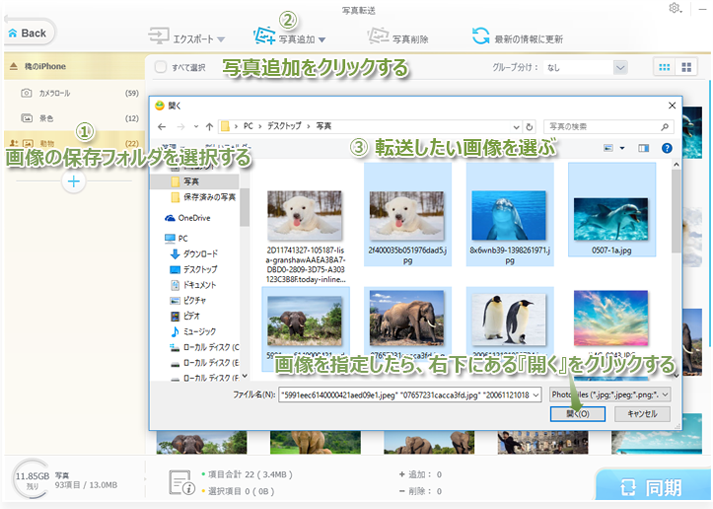713x509 pixels.
Task: Select 保存済みの写真 folder in tree
Action: pyautogui.click(x=204, y=197)
